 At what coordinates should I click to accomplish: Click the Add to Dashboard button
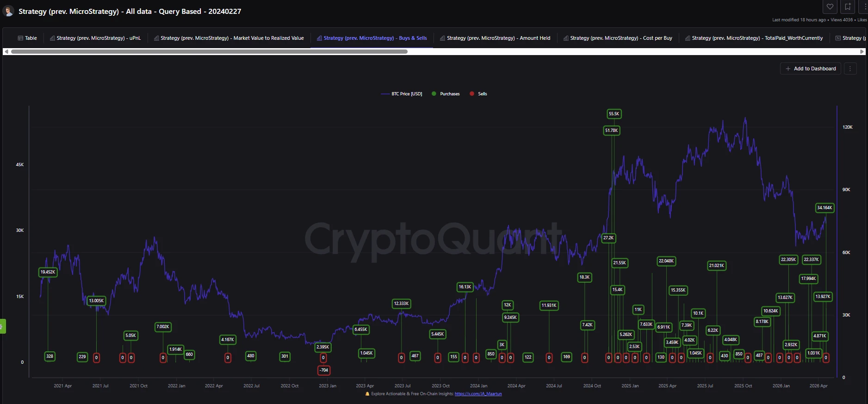(811, 68)
